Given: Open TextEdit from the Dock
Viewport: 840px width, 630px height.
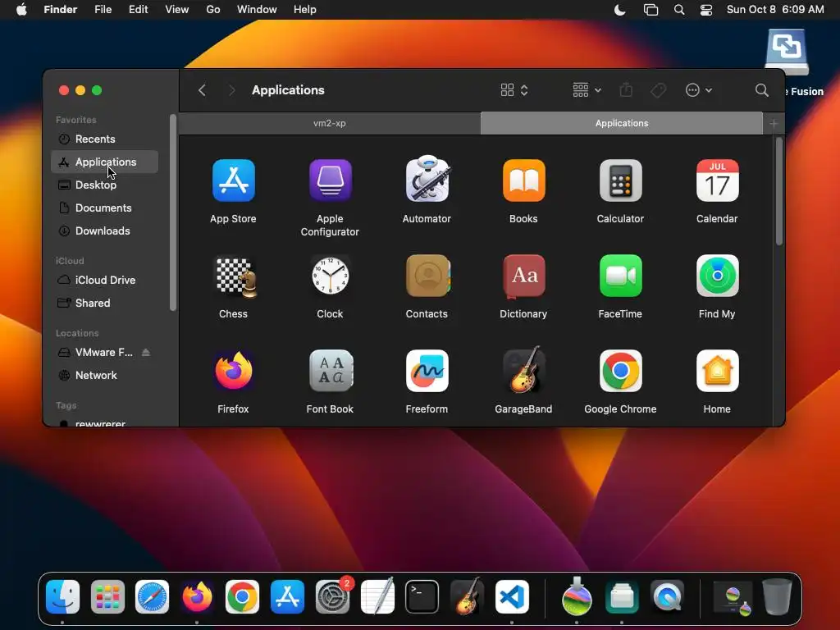Looking at the screenshot, I should click(377, 596).
